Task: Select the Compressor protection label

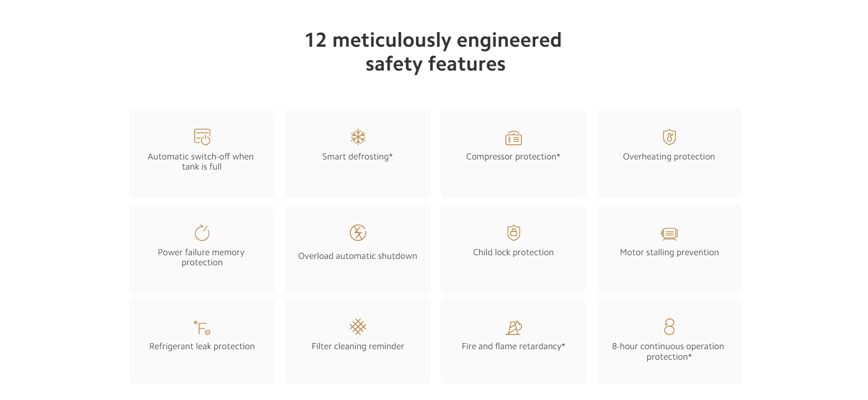Action: [513, 157]
